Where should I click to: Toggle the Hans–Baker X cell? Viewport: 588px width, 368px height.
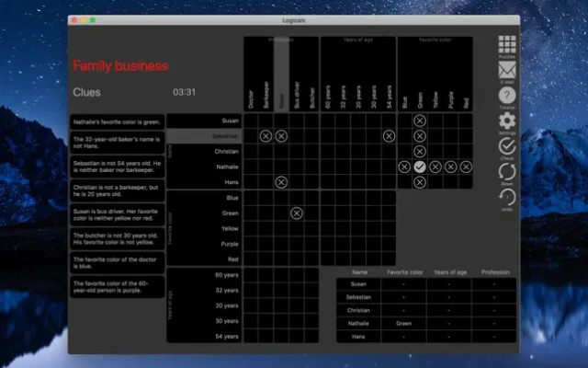tap(281, 182)
